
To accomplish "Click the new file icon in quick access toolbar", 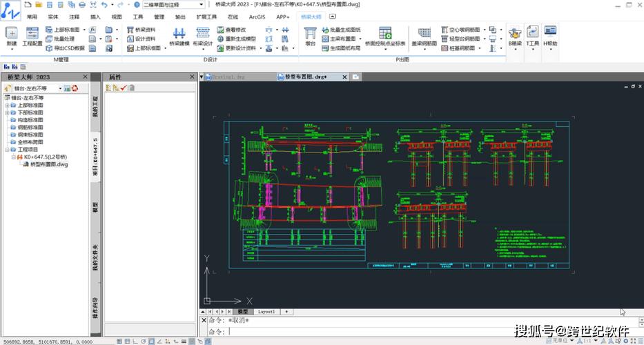I will pos(28,5).
